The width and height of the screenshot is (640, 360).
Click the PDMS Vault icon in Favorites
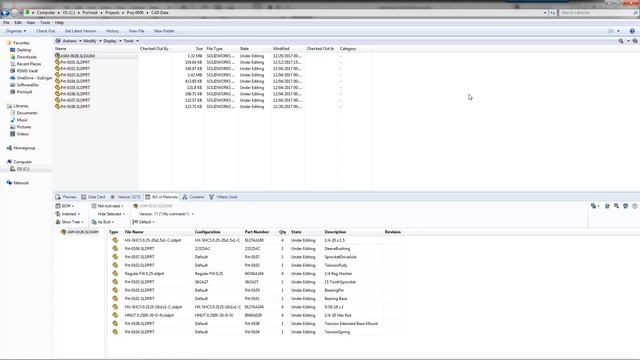tap(13, 71)
